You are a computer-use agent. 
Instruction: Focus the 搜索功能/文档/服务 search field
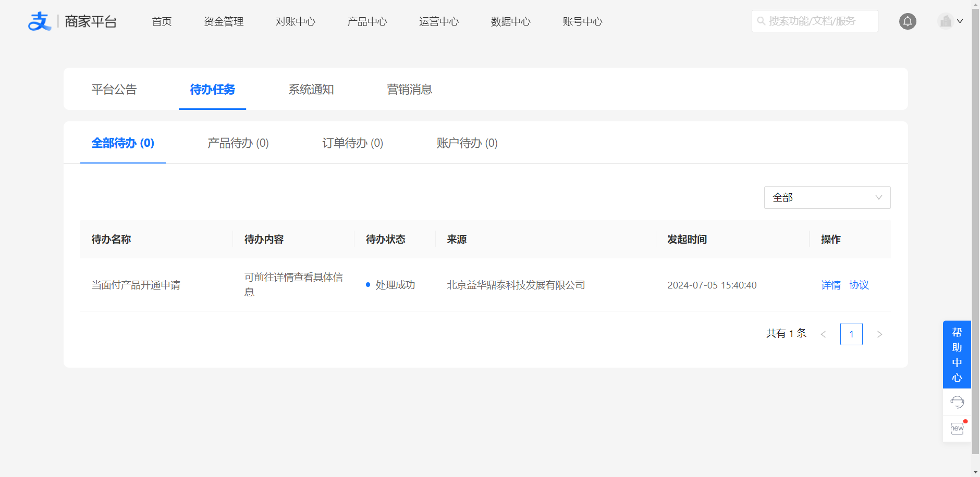pos(818,21)
